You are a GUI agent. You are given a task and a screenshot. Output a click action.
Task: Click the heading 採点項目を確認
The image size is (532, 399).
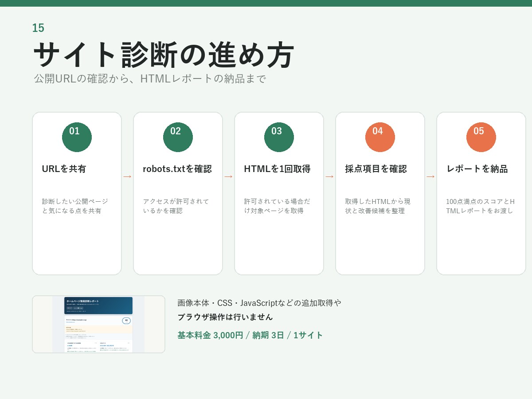[x=376, y=169]
